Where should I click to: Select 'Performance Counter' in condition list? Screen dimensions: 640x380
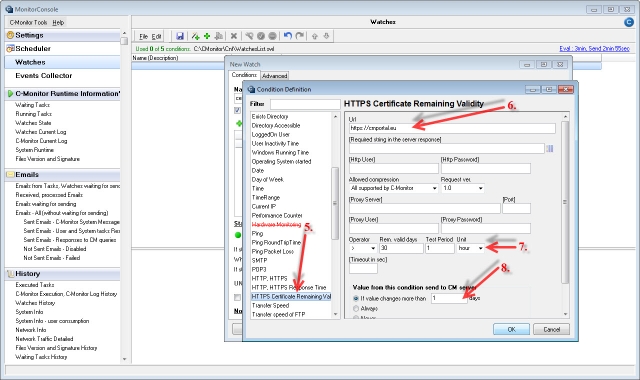coord(277,216)
